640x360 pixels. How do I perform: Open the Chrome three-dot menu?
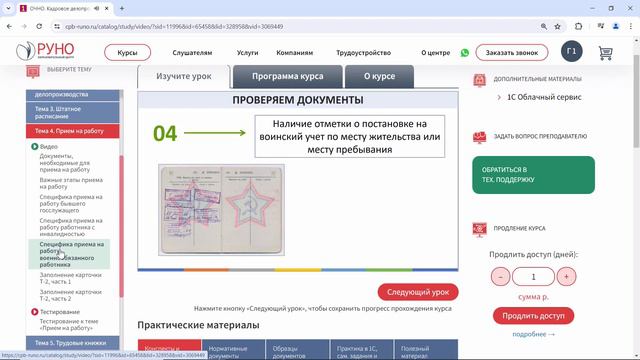631,26
